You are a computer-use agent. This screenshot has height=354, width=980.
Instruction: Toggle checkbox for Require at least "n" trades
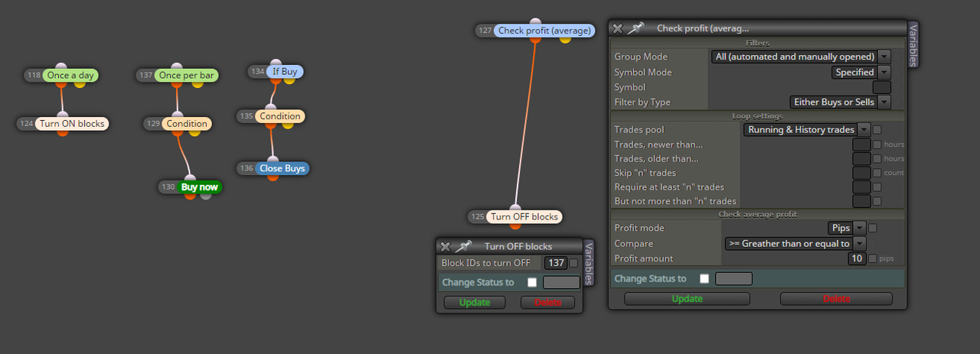pyautogui.click(x=877, y=187)
